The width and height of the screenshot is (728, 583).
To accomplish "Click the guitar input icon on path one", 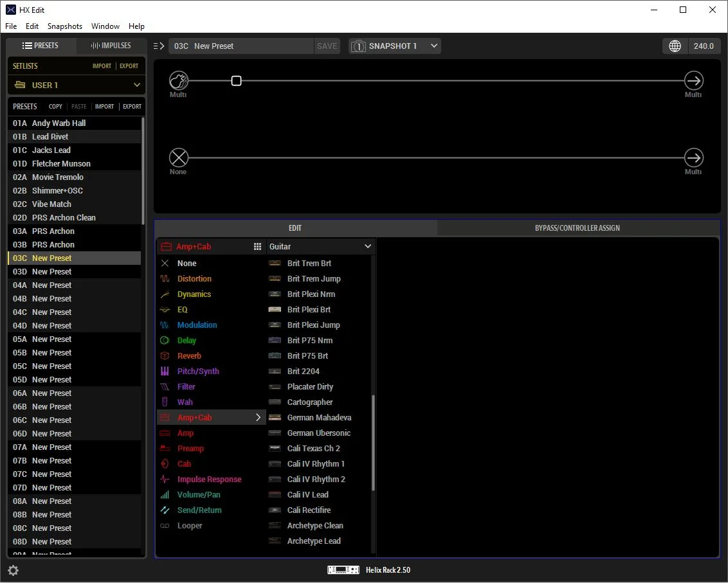I will point(179,80).
